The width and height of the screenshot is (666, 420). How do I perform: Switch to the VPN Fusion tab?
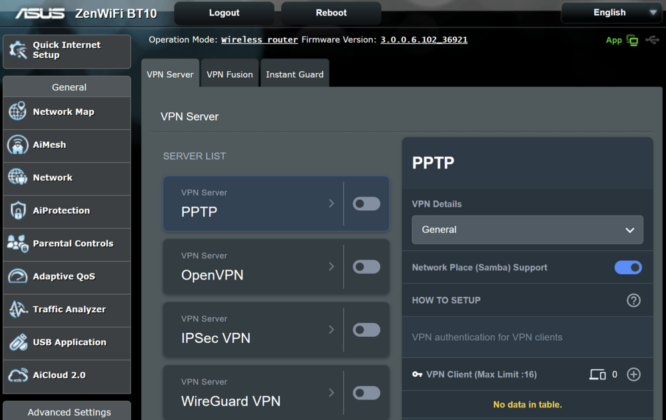click(x=230, y=73)
